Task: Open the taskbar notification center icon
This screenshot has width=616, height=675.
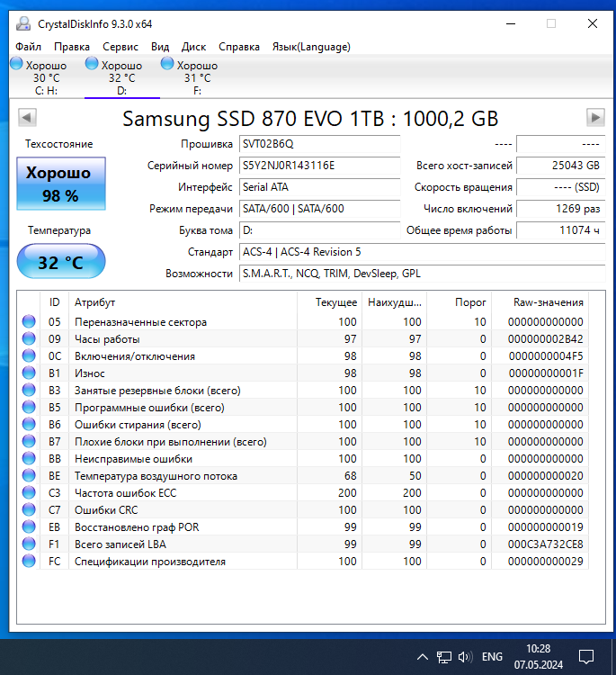Action: click(x=585, y=656)
